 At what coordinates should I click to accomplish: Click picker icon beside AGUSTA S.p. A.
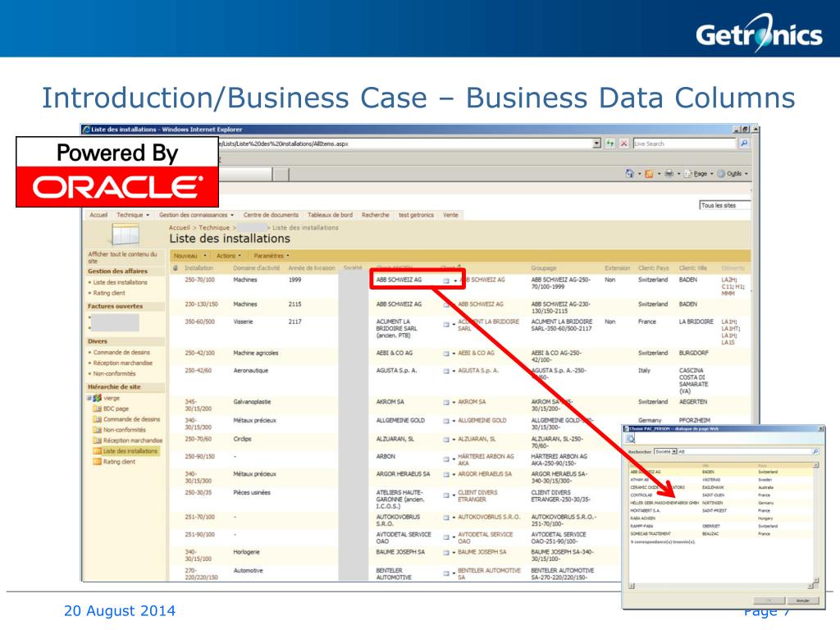(445, 371)
